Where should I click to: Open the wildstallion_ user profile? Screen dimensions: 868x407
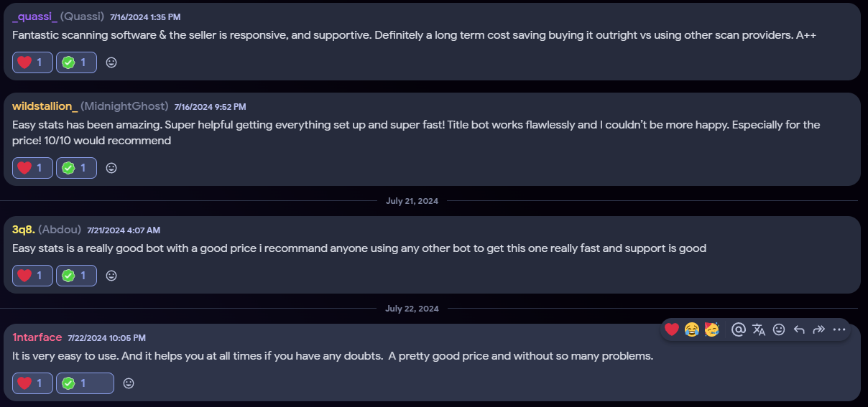coord(44,106)
